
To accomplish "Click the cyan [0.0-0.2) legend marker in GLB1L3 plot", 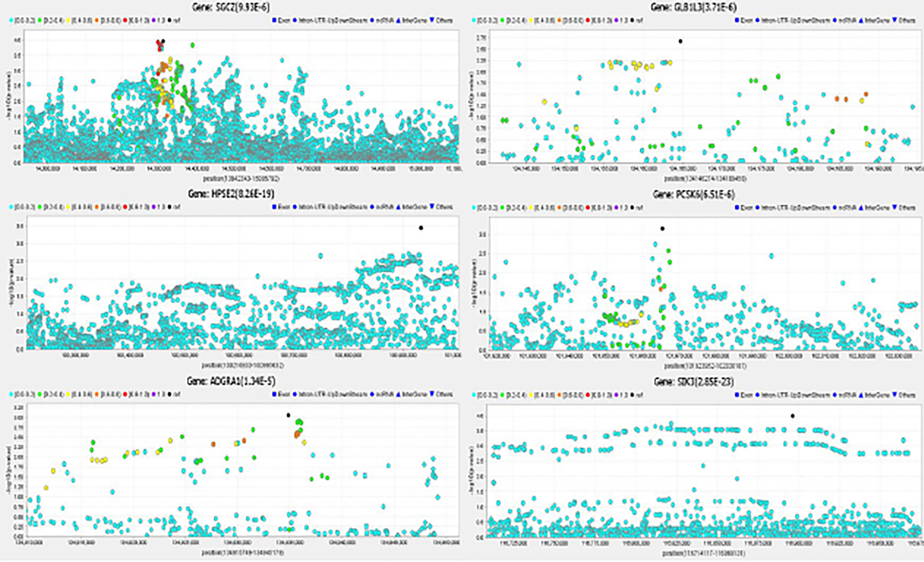I will pos(474,20).
